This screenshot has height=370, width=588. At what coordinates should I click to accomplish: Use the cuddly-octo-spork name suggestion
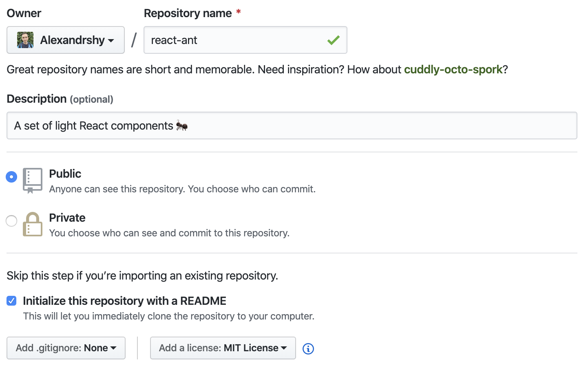pos(453,70)
